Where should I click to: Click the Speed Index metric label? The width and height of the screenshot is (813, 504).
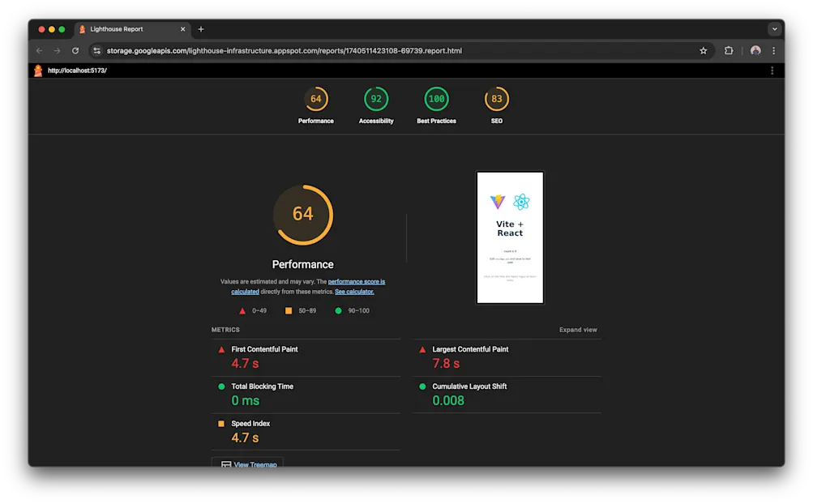[250, 424]
